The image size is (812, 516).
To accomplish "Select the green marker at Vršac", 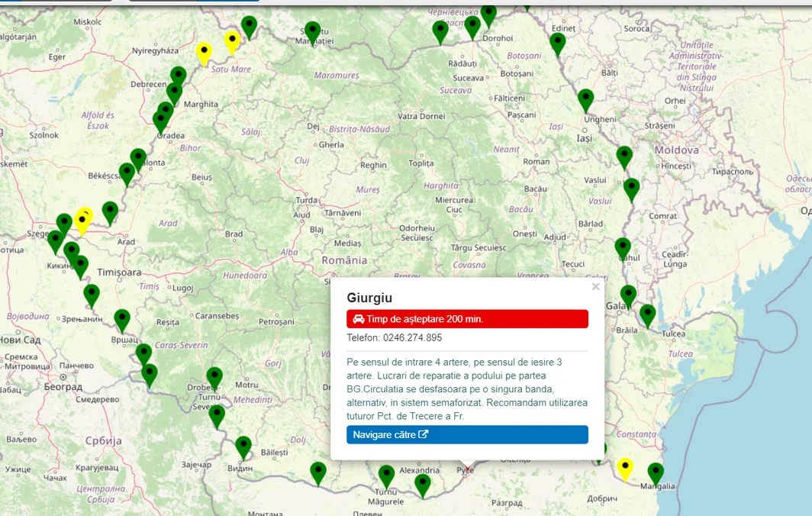I will 121,321.
